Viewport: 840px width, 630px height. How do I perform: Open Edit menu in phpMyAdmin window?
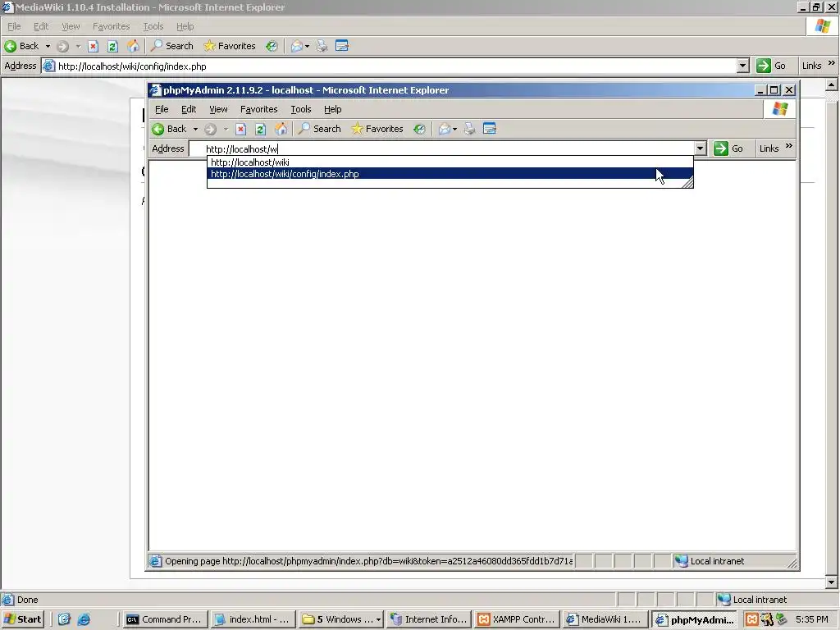(x=189, y=109)
